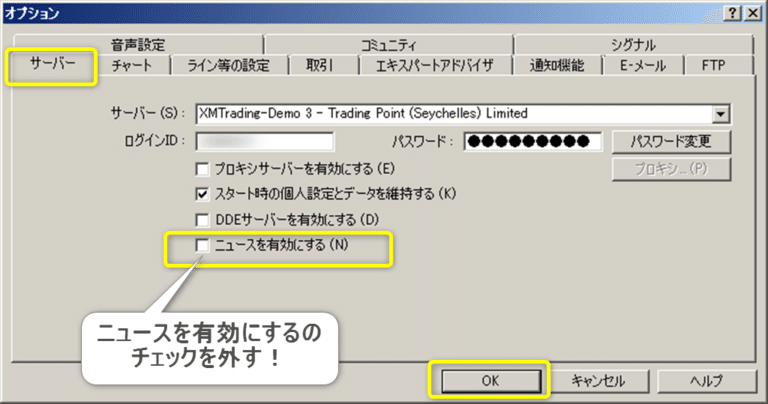
Task: Switch to the E-メール tab
Action: click(643, 65)
